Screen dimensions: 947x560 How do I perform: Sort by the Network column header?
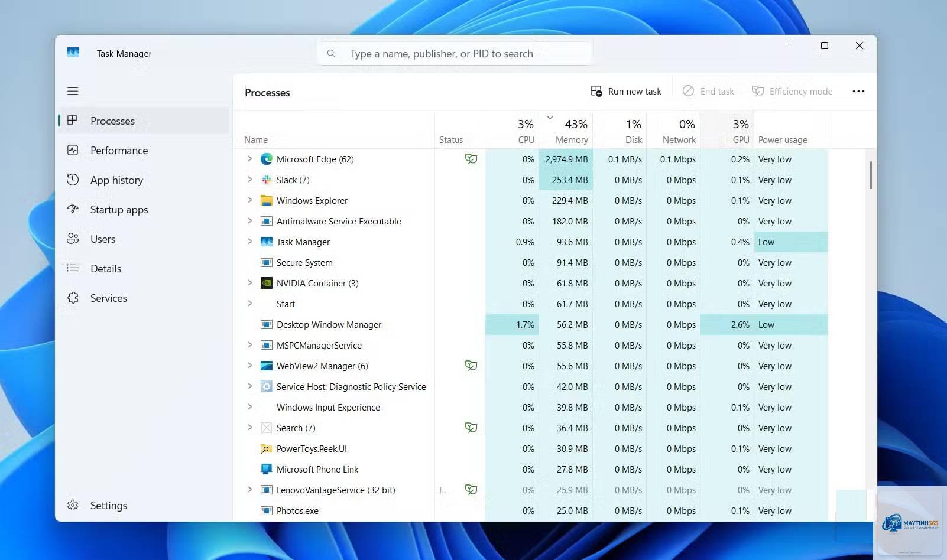tap(673, 131)
